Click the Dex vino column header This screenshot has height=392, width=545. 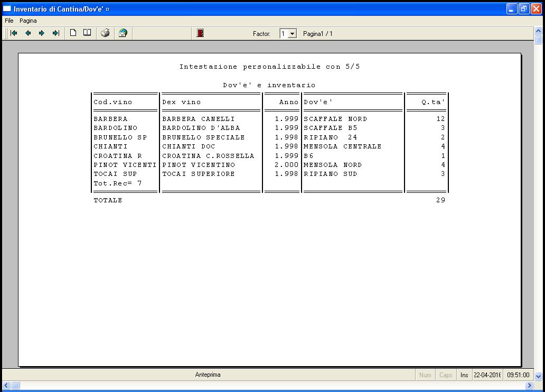coord(182,102)
